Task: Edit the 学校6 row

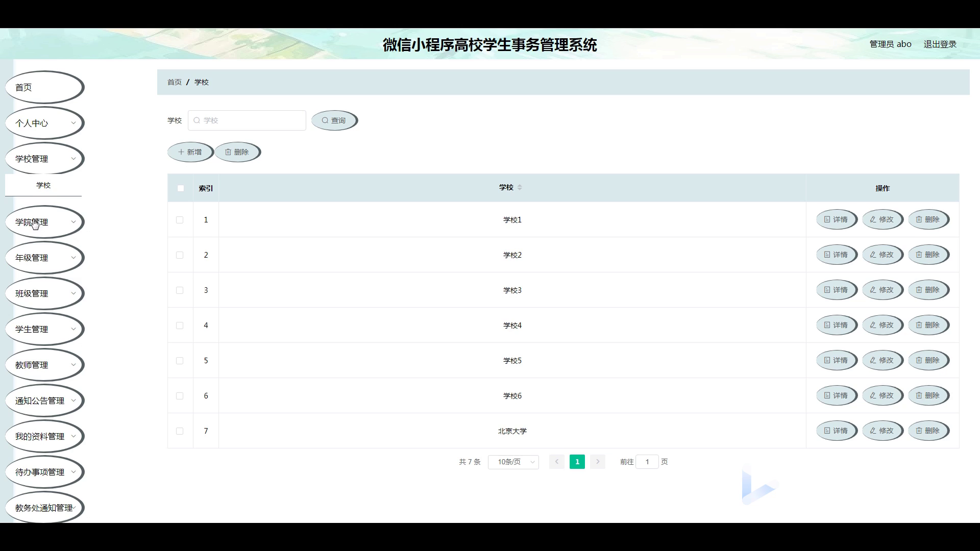Action: pos(882,395)
